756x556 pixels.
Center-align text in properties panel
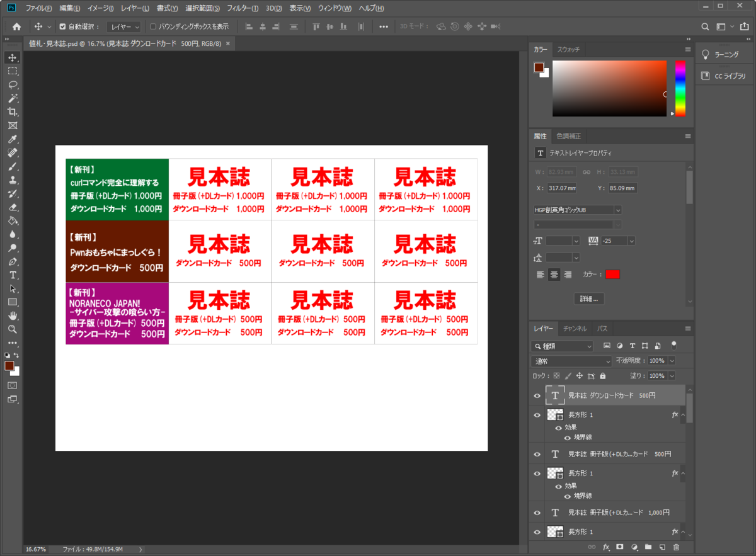[554, 275]
